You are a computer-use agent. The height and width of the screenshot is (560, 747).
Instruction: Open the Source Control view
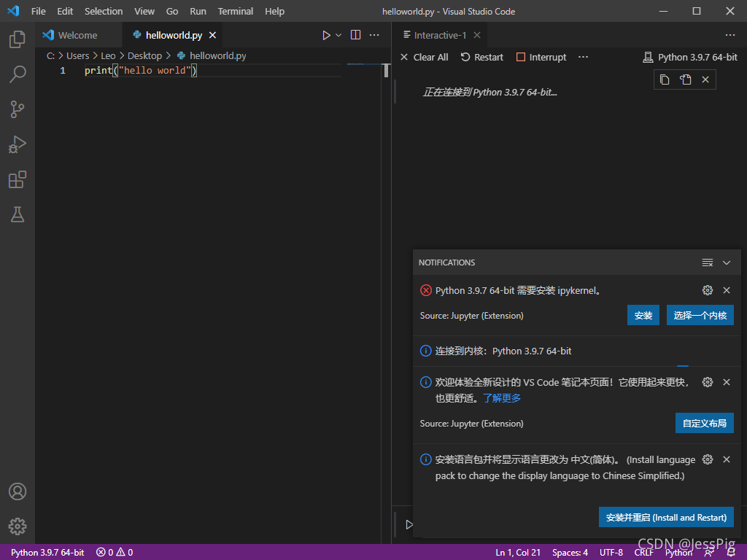[x=18, y=109]
